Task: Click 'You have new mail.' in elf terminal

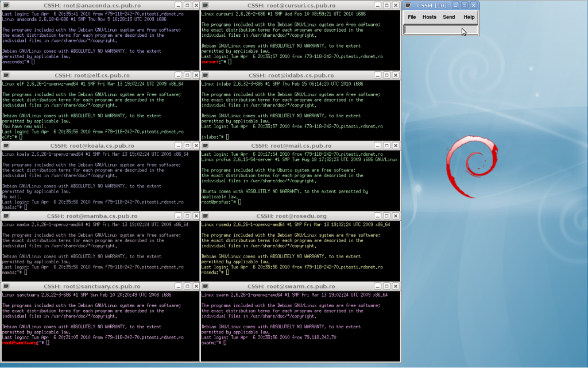Action: coord(24,126)
